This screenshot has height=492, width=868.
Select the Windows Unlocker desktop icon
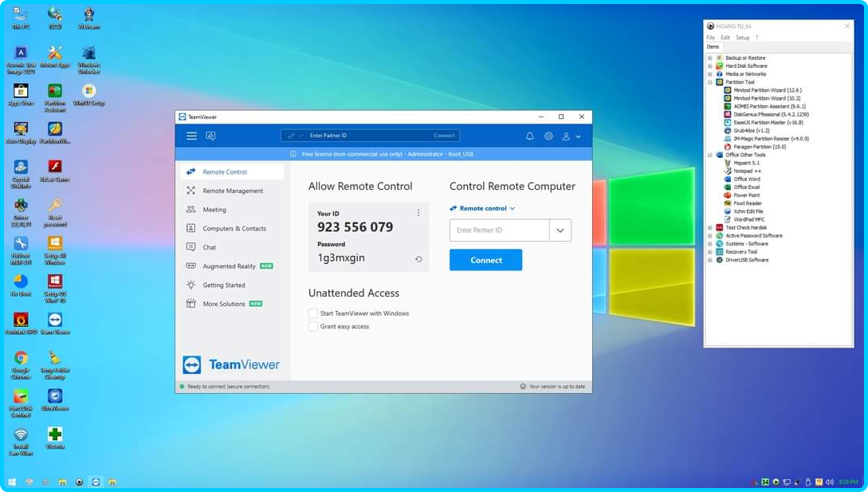pos(88,60)
